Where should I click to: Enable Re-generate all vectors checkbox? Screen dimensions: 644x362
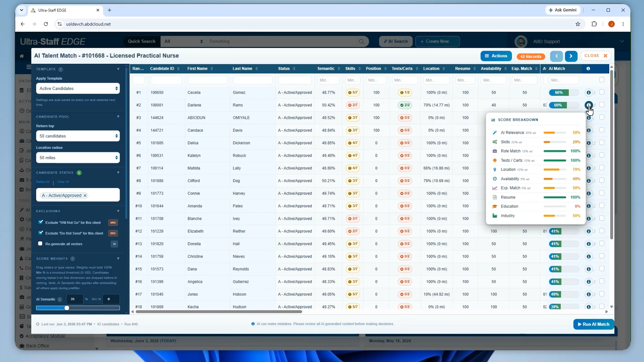40,243
